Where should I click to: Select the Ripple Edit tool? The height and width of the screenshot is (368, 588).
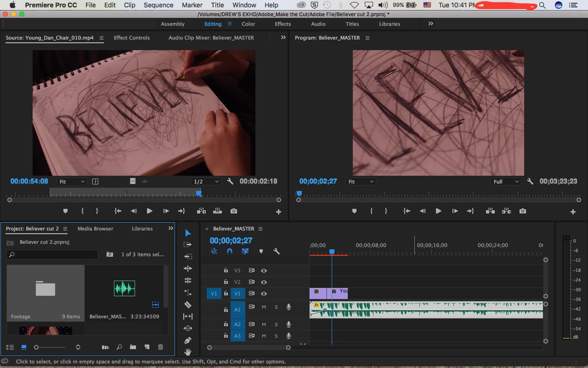[x=188, y=257]
